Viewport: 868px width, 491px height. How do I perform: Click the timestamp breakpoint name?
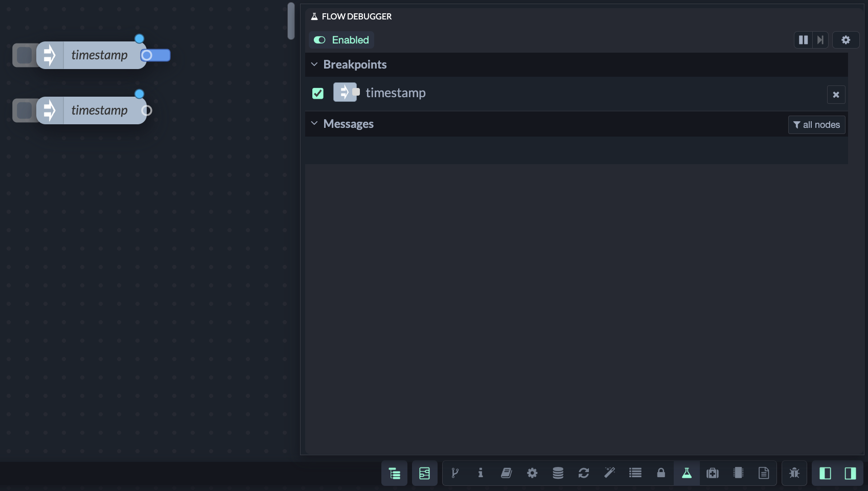pos(396,93)
